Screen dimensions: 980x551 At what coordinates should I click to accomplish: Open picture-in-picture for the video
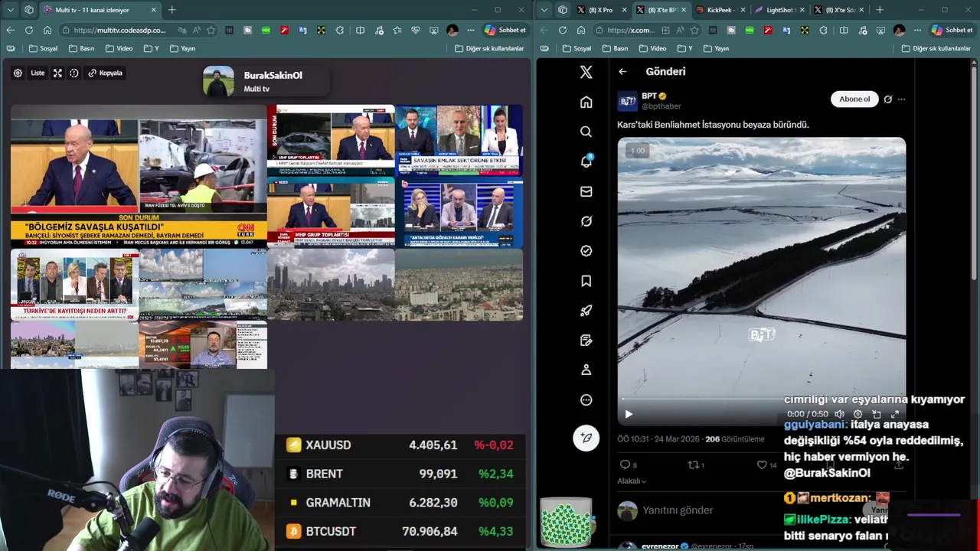click(x=877, y=414)
